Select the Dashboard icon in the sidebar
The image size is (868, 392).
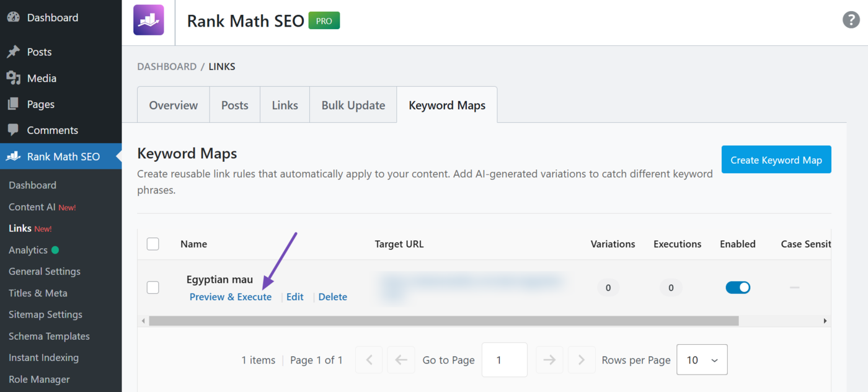point(14,17)
